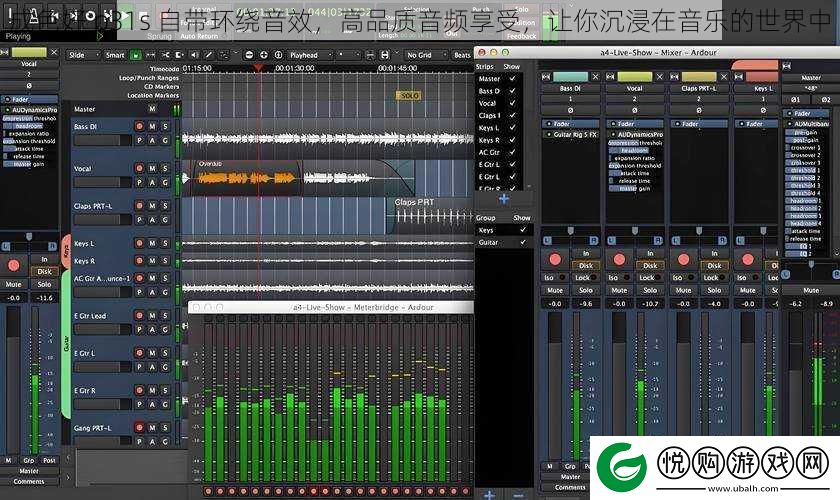Select the Audition speaker tool
Screen dimensions: 840x500
[194, 55]
